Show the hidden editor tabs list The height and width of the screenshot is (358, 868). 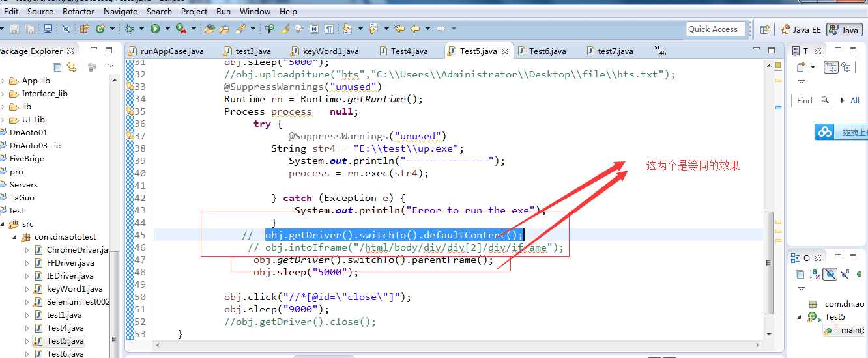coord(660,51)
